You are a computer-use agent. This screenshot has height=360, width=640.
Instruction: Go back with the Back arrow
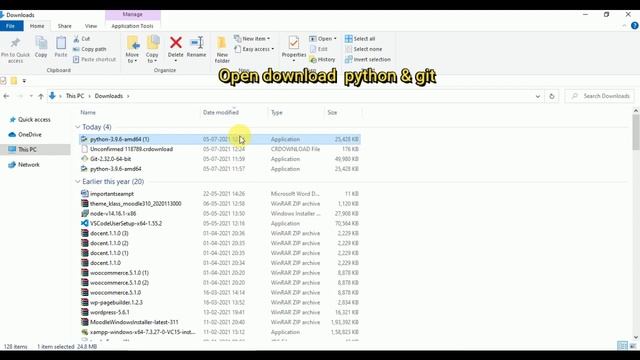[6, 96]
